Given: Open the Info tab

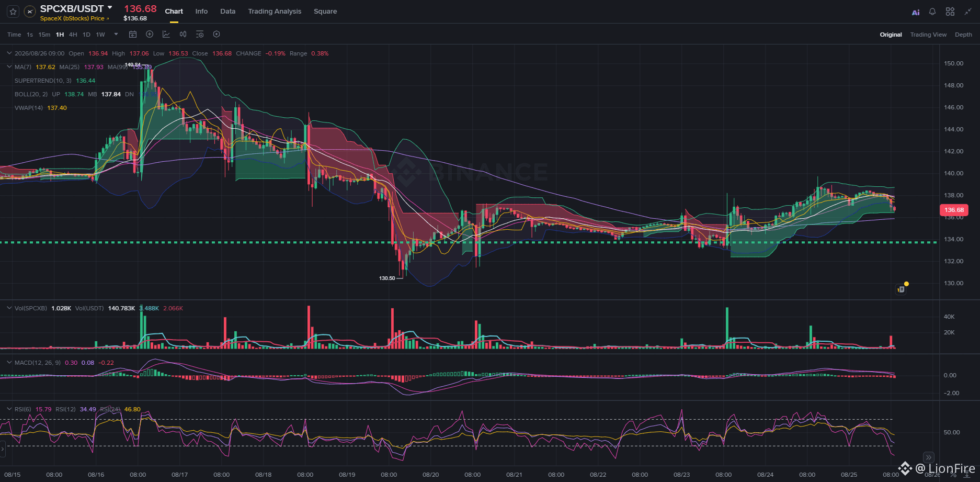Looking at the screenshot, I should (x=201, y=12).
